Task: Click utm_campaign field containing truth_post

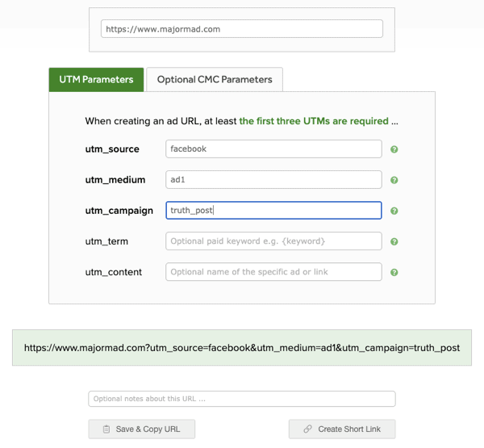Action: pyautogui.click(x=273, y=211)
